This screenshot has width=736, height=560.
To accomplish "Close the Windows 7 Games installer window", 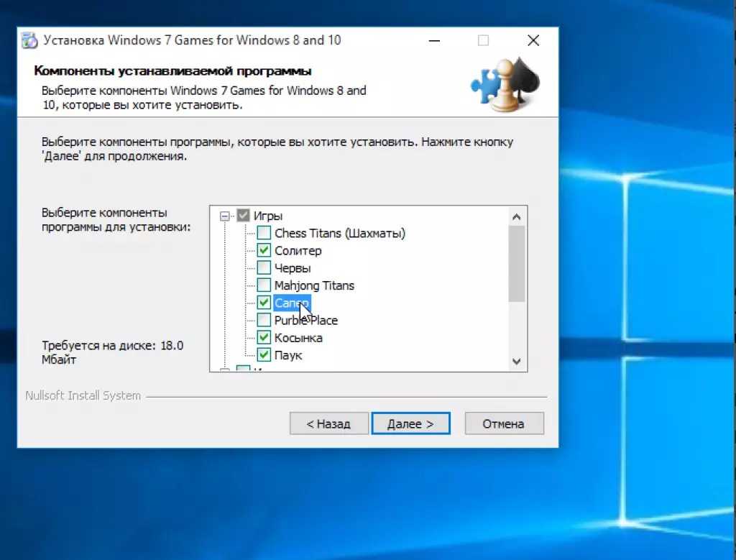I will [x=533, y=40].
